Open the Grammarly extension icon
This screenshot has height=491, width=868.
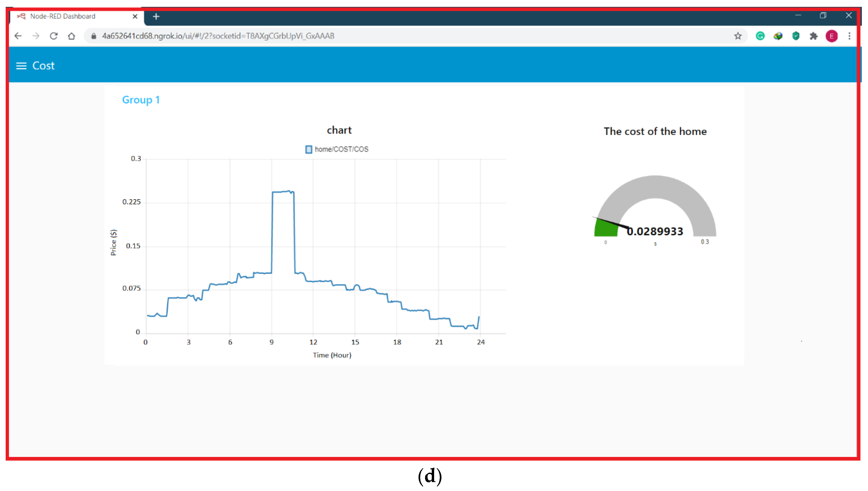point(760,36)
